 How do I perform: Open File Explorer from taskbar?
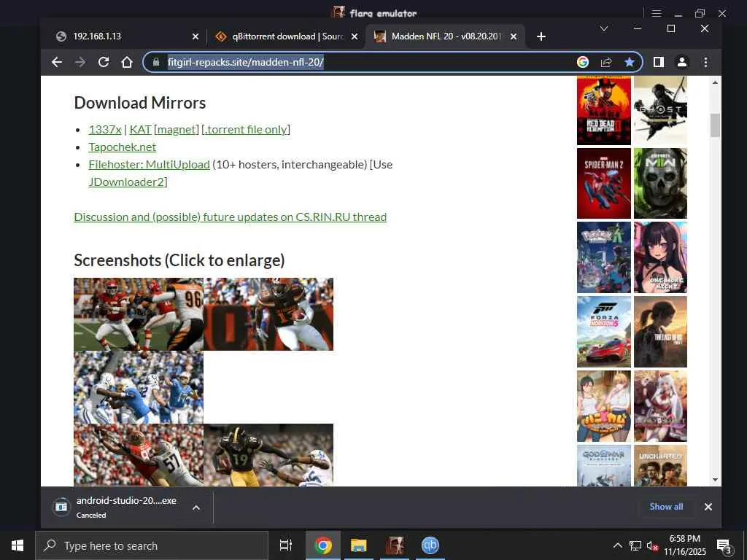pos(359,545)
